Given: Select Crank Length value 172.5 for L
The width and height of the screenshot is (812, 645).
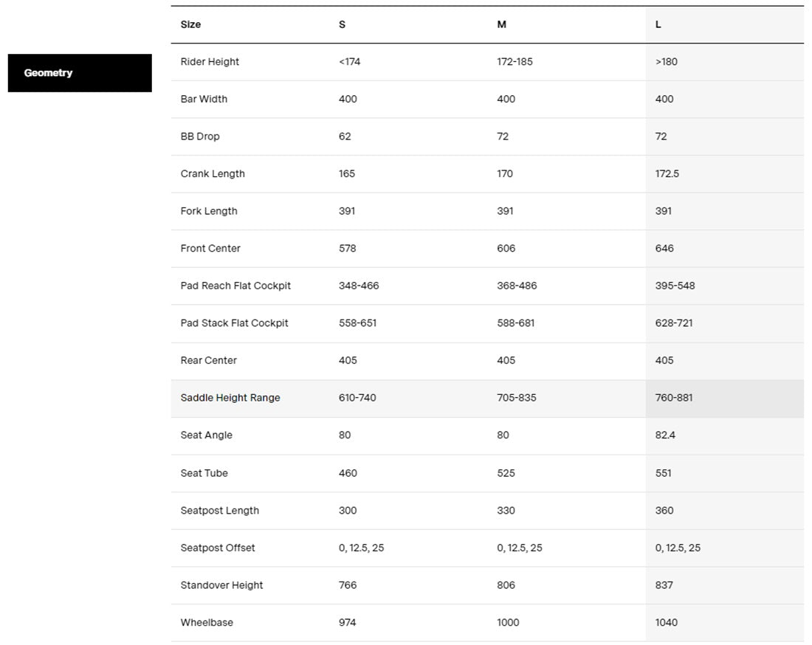Looking at the screenshot, I should tap(667, 173).
